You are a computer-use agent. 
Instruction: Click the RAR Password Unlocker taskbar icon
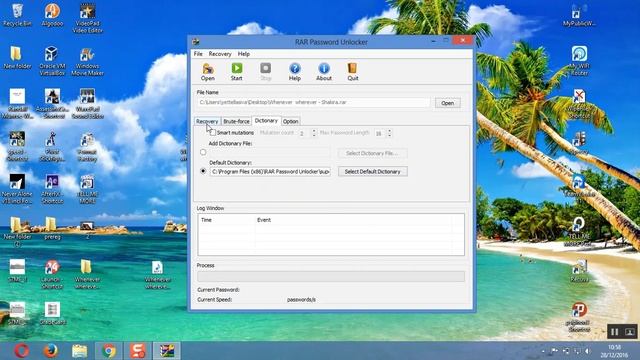coord(167,351)
